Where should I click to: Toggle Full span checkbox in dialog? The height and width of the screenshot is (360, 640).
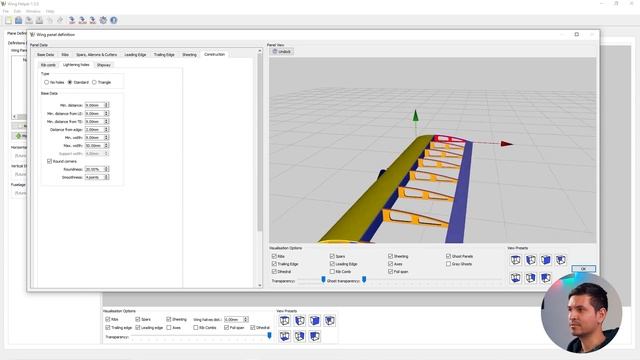click(x=391, y=271)
